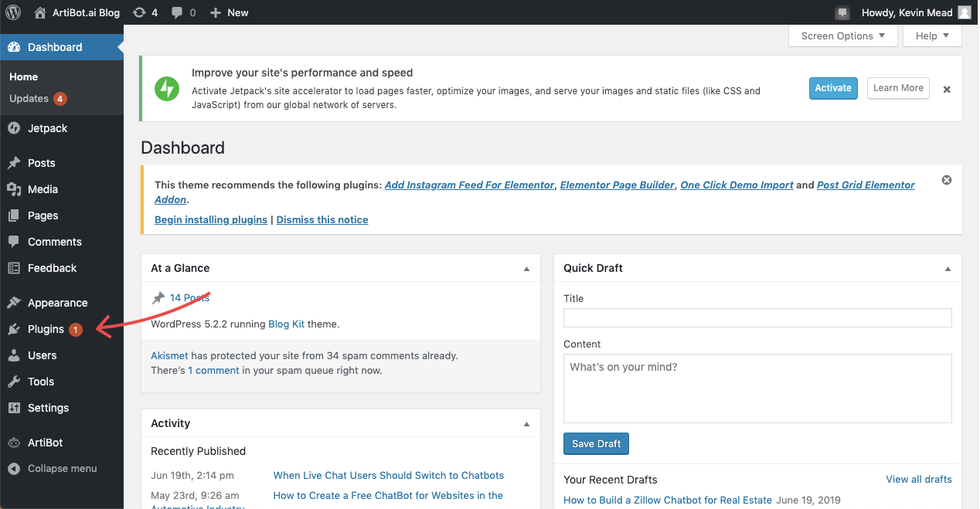Focus the What's on your mind content box
Image resolution: width=980 pixels, height=509 pixels.
pyautogui.click(x=757, y=389)
